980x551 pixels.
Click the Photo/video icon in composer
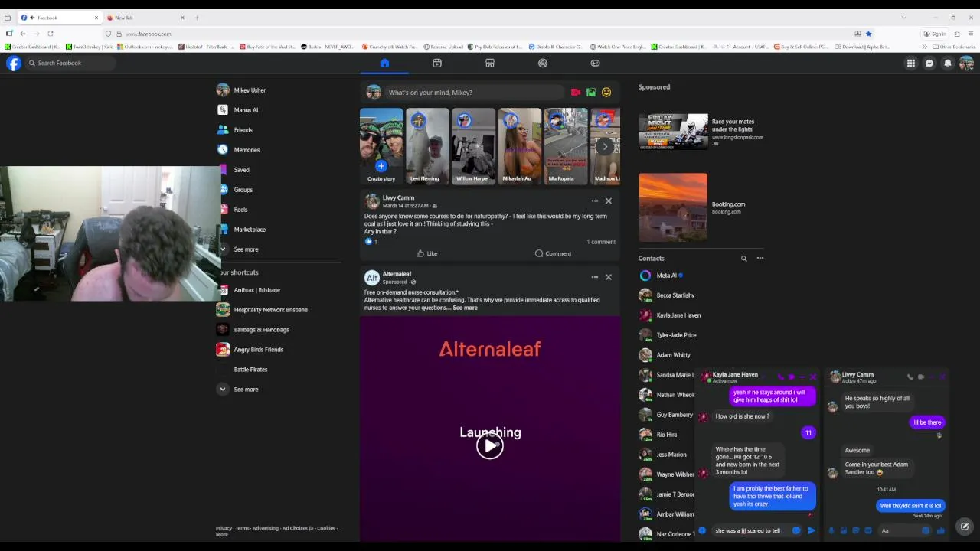(x=591, y=93)
